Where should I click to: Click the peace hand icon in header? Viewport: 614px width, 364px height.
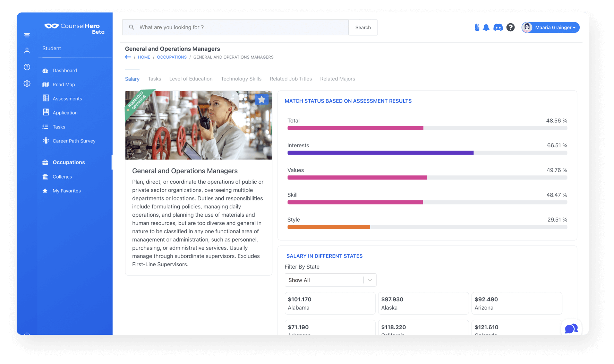[x=477, y=27]
